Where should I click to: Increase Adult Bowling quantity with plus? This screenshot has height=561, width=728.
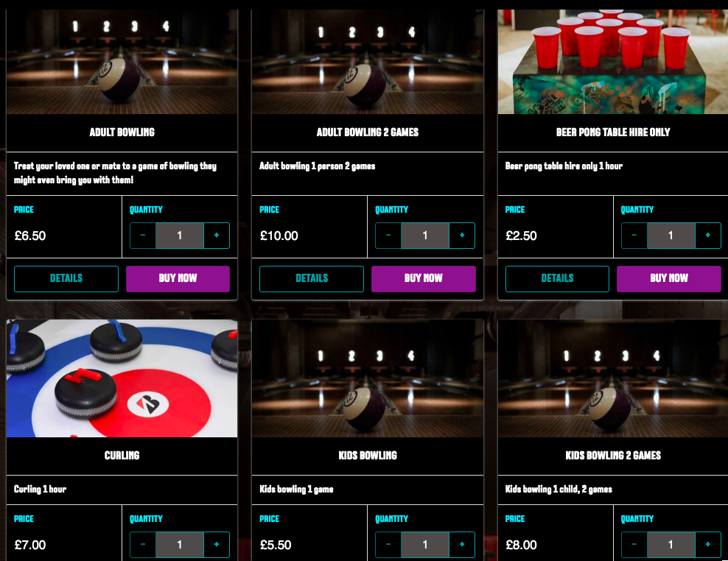[x=217, y=236]
